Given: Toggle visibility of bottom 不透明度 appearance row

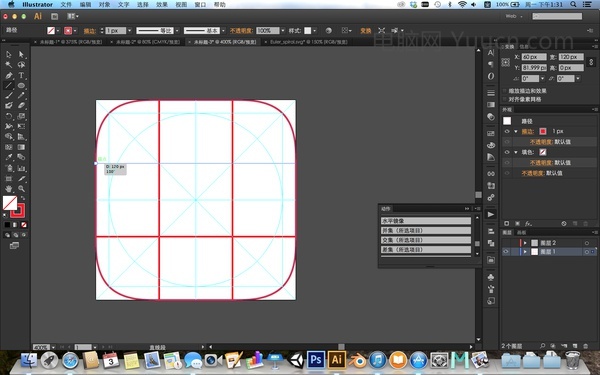Looking at the screenshot, I should pos(507,173).
